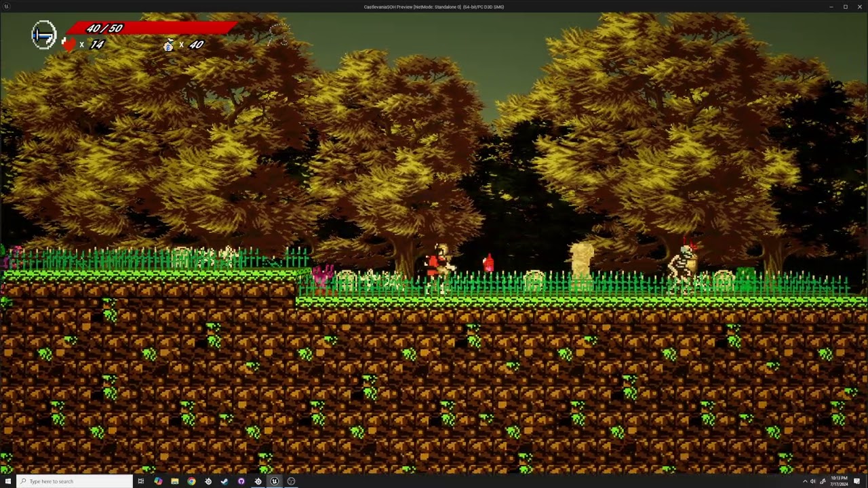Image resolution: width=868 pixels, height=488 pixels.
Task: Focus the 'Type here to search' box
Action: tap(75, 481)
